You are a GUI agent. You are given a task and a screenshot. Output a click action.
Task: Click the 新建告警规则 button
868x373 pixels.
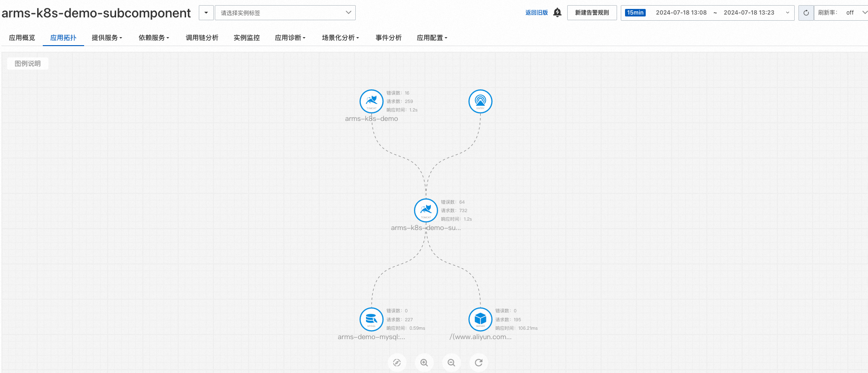tap(592, 13)
